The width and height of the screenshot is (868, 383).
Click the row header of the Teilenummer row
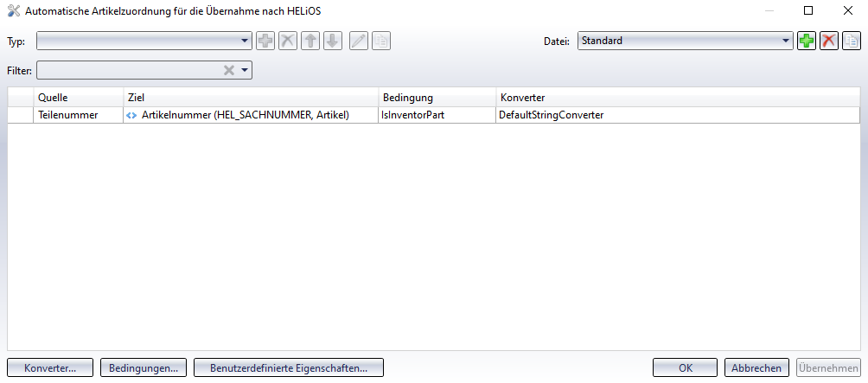(21, 115)
